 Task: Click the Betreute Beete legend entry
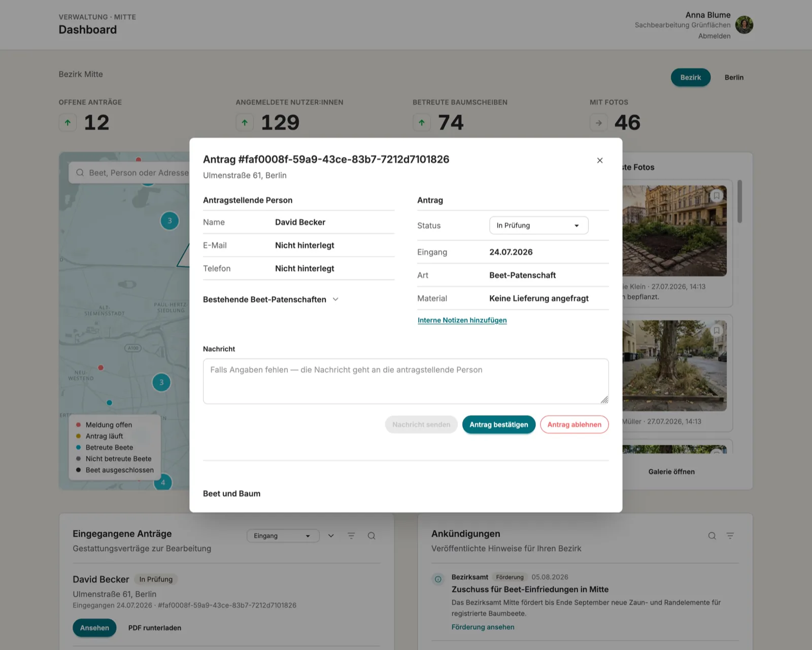pyautogui.click(x=105, y=447)
